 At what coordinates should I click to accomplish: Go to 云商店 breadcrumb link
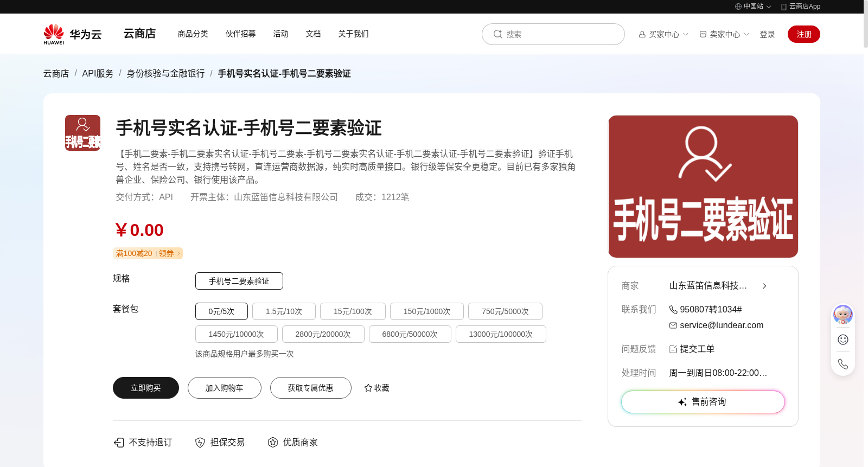coord(56,73)
